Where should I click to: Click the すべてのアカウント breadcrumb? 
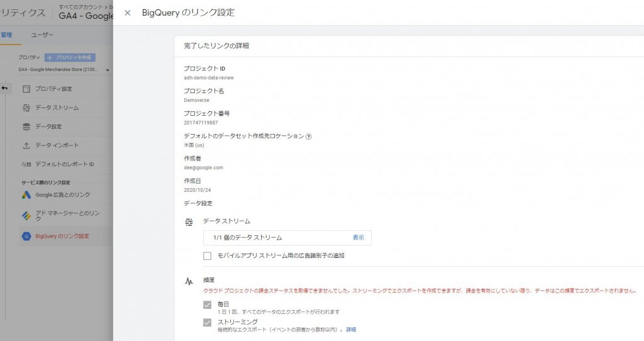80,7
